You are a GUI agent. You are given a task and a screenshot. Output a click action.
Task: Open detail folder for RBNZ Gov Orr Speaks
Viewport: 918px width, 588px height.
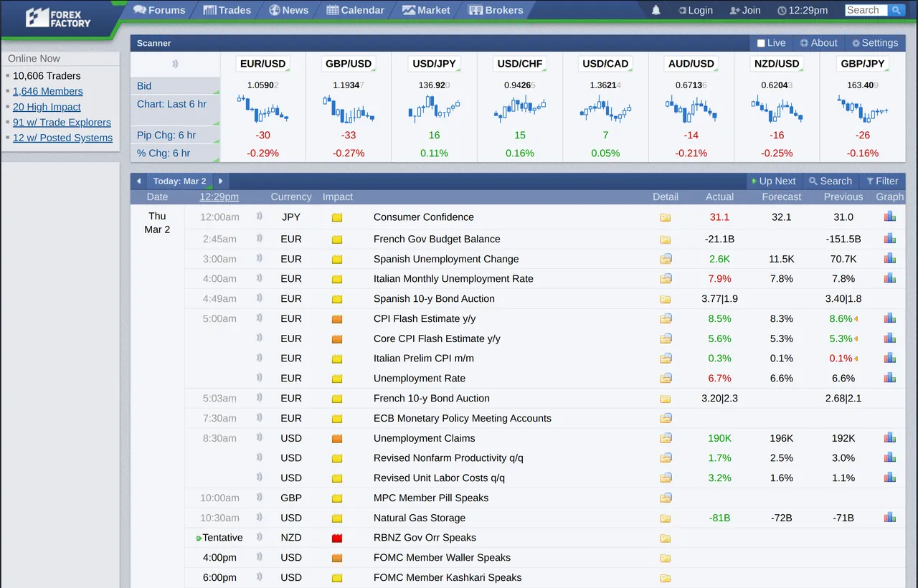click(x=666, y=538)
